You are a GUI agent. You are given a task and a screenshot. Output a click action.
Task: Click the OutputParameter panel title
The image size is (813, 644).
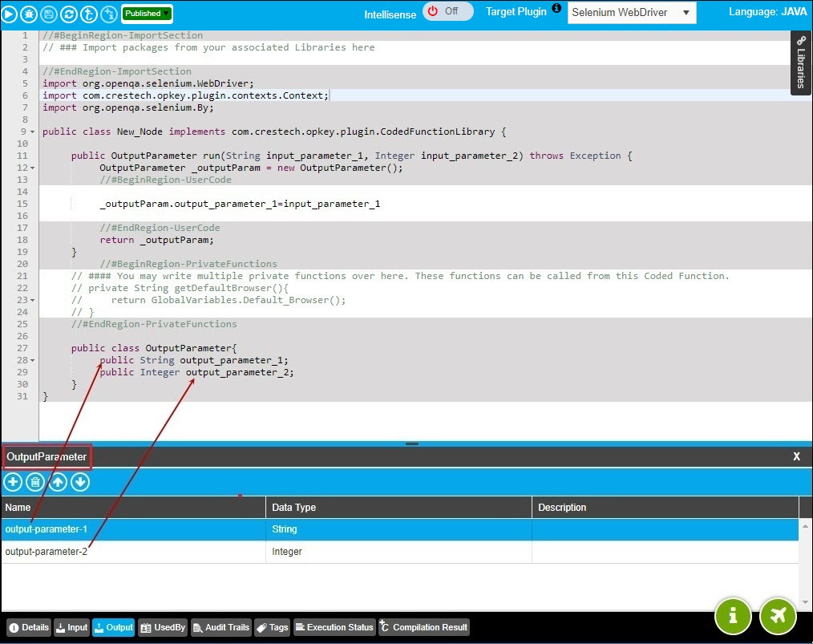pos(47,457)
